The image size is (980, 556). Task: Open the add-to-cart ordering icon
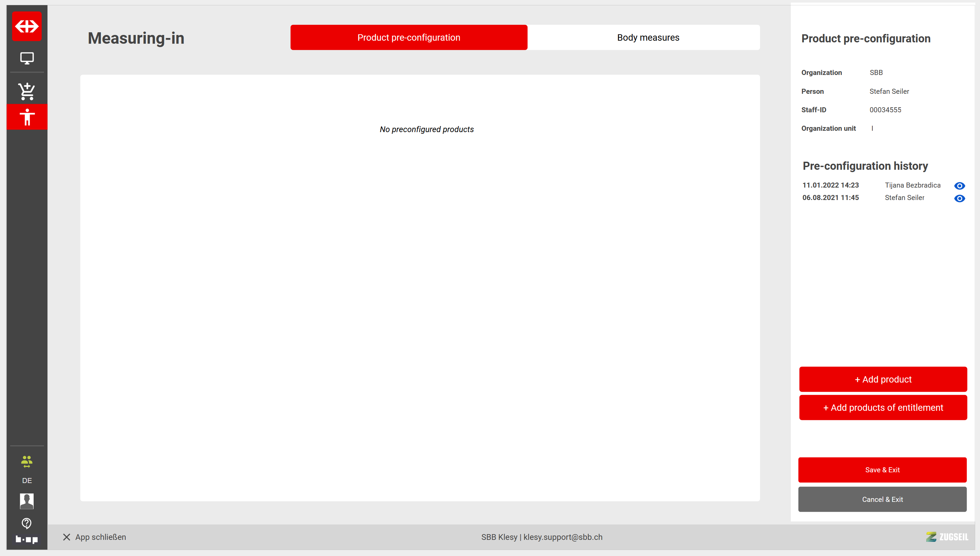[x=27, y=91]
